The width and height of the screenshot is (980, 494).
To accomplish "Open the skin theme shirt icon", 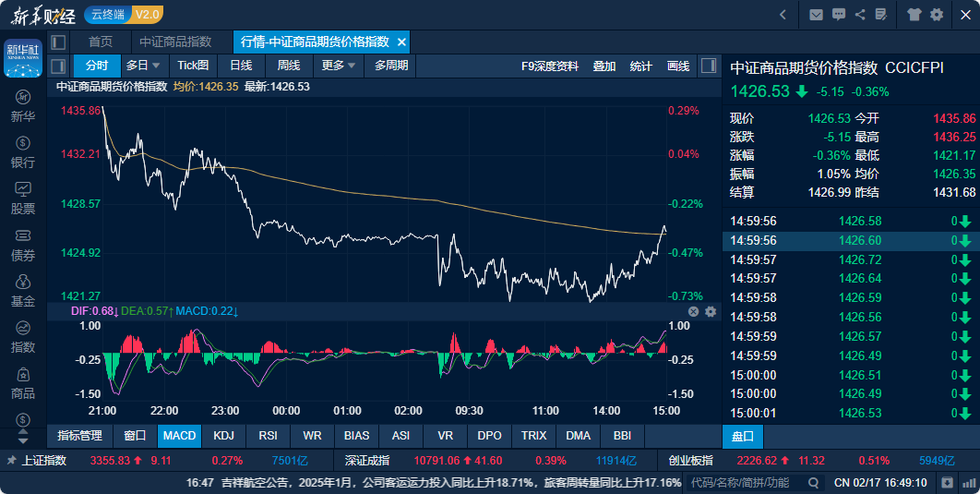I will coord(914,14).
